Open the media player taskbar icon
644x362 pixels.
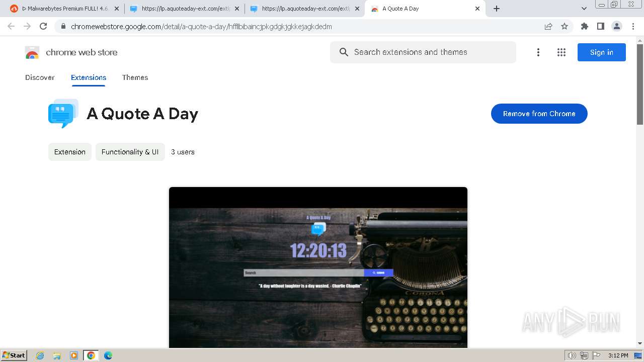click(x=74, y=355)
